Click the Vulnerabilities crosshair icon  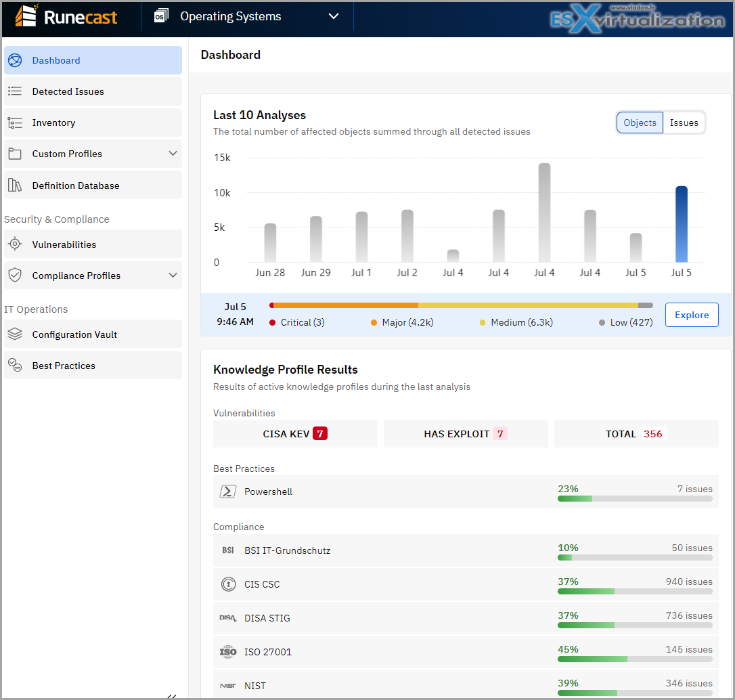click(15, 244)
